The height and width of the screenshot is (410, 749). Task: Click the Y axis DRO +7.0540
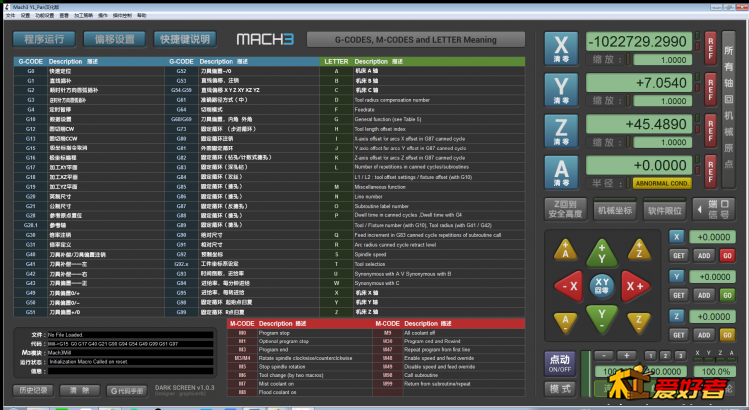pos(639,83)
